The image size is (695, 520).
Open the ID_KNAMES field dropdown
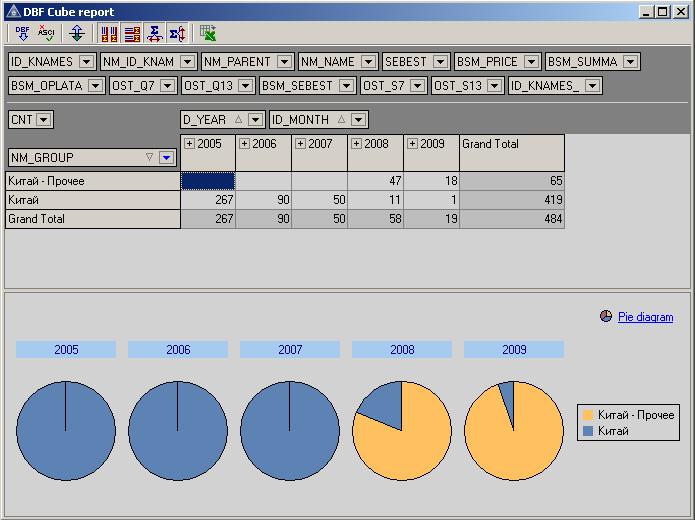(x=86, y=62)
